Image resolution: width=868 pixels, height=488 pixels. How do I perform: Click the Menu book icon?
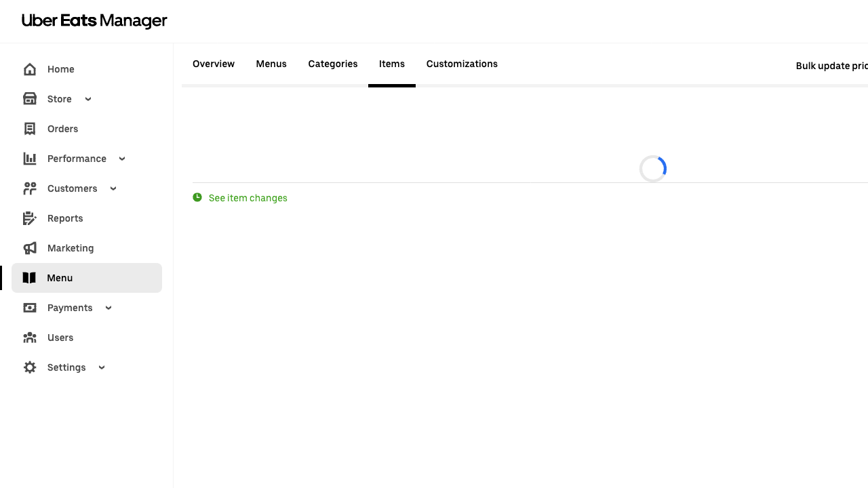click(29, 278)
